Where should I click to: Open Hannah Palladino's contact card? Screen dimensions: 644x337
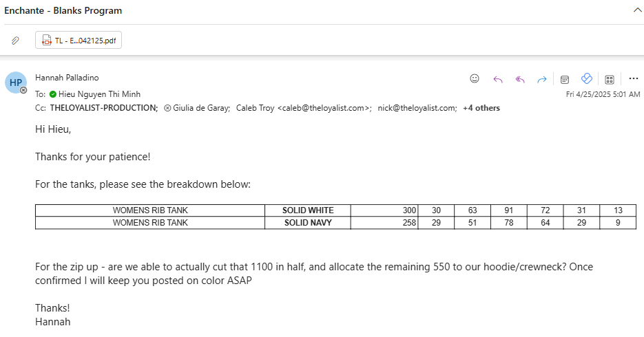pyautogui.click(x=67, y=78)
